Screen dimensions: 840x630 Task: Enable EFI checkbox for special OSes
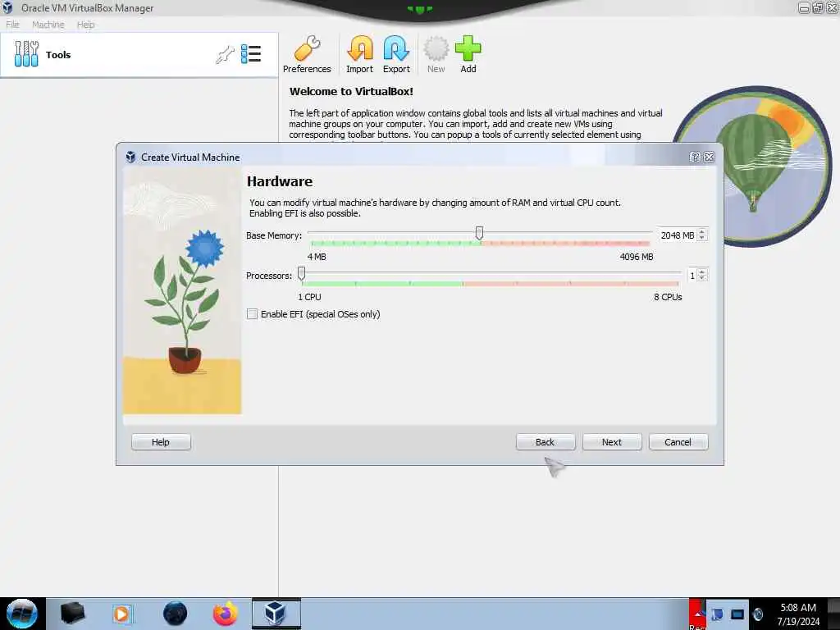click(x=252, y=314)
